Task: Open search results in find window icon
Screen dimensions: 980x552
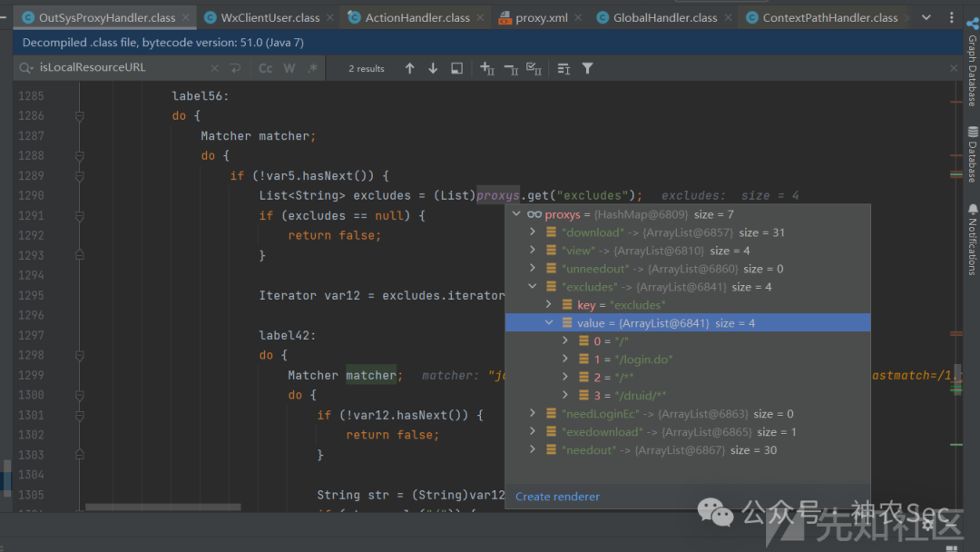Action: pyautogui.click(x=456, y=68)
